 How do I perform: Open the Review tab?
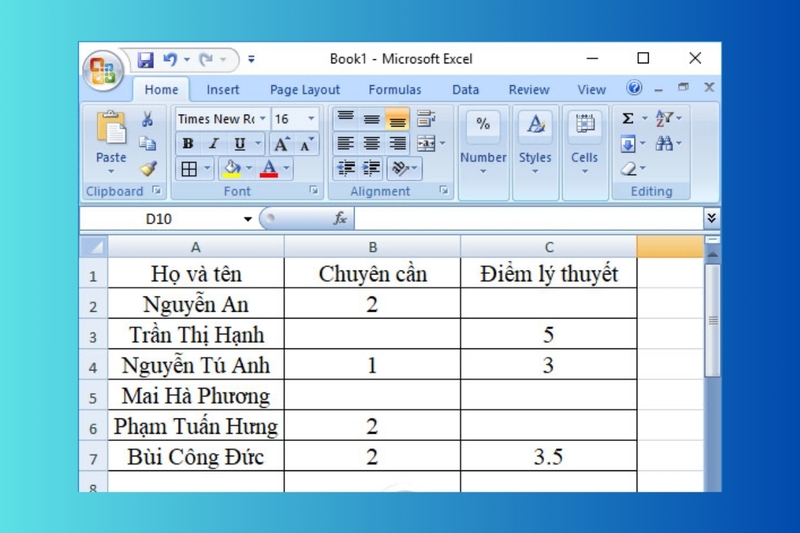(x=529, y=90)
